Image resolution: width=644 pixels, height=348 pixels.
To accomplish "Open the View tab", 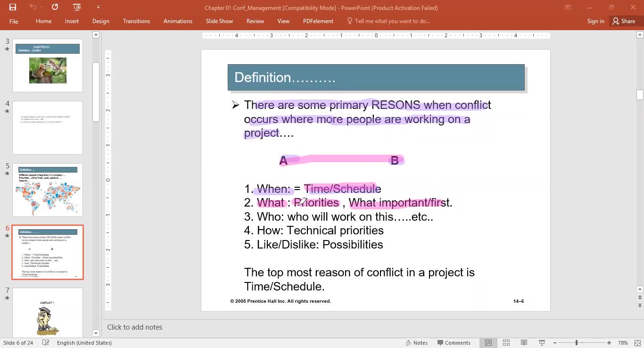I will click(x=283, y=21).
